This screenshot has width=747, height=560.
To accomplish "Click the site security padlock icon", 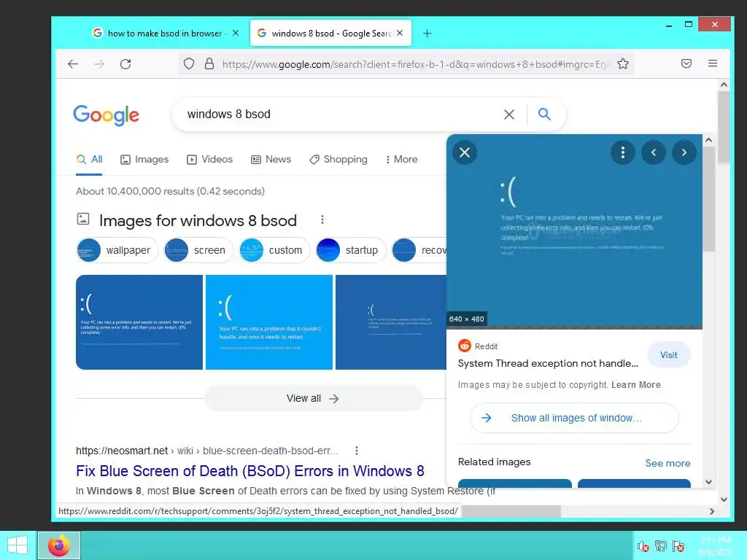I will [x=209, y=64].
